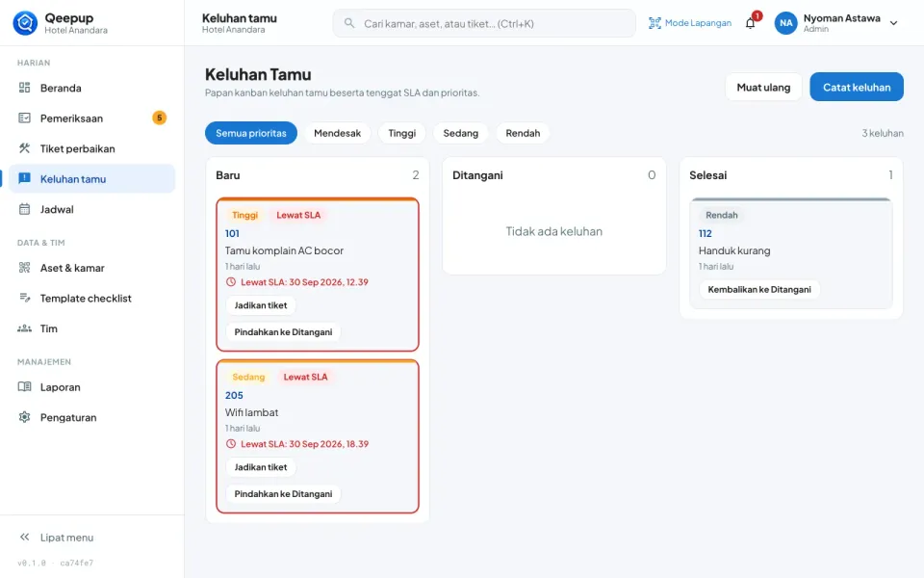
Task: Collapse menu with double-chevron icon
Action: point(24,537)
